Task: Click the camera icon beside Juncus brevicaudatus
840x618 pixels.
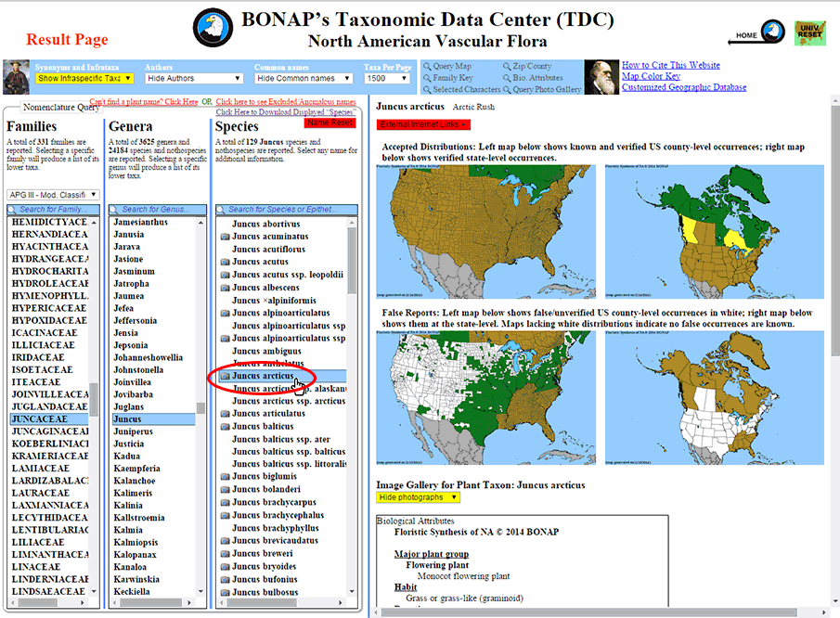Action: click(226, 541)
